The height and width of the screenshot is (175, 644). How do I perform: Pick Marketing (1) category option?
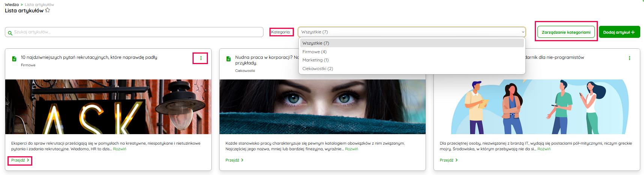(x=316, y=60)
